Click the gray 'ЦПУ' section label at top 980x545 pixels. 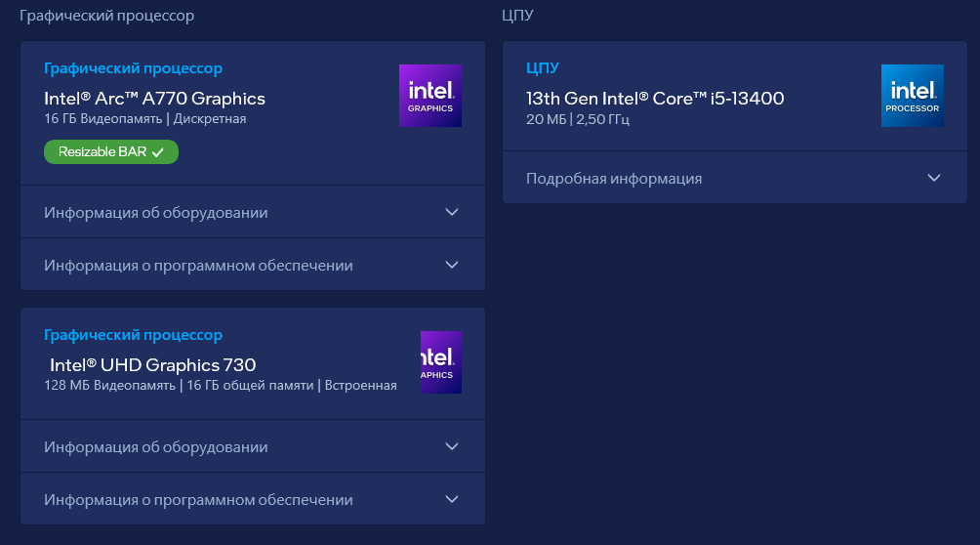pyautogui.click(x=517, y=15)
